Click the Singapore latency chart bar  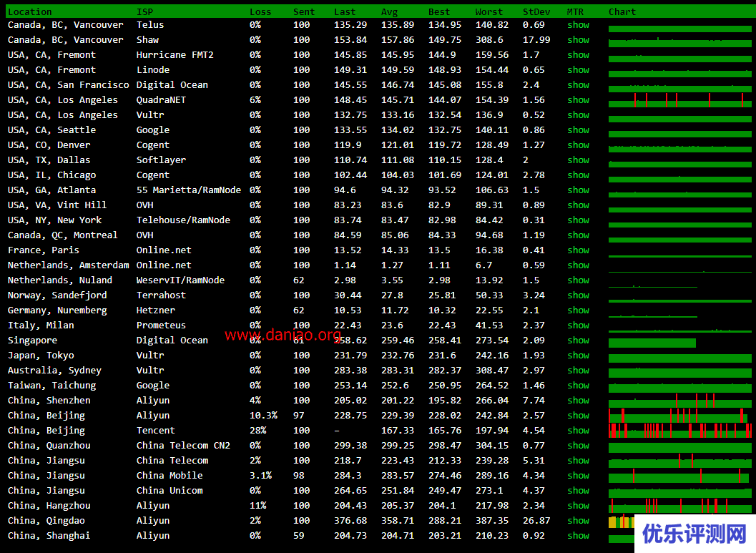pyautogui.click(x=652, y=343)
